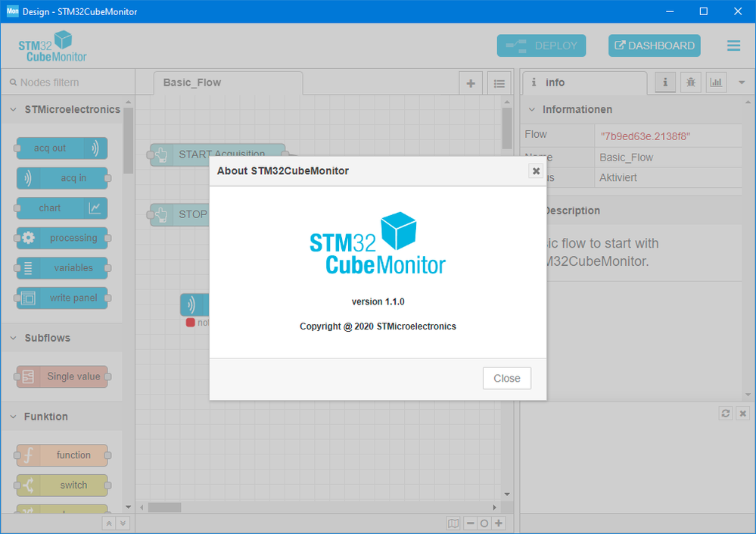Expand all palette categories
This screenshot has width=756, height=534.
(x=123, y=523)
